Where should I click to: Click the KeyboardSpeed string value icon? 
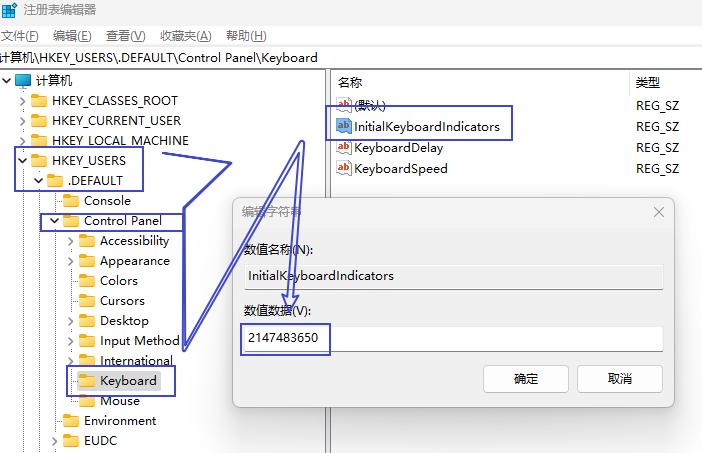pyautogui.click(x=344, y=169)
